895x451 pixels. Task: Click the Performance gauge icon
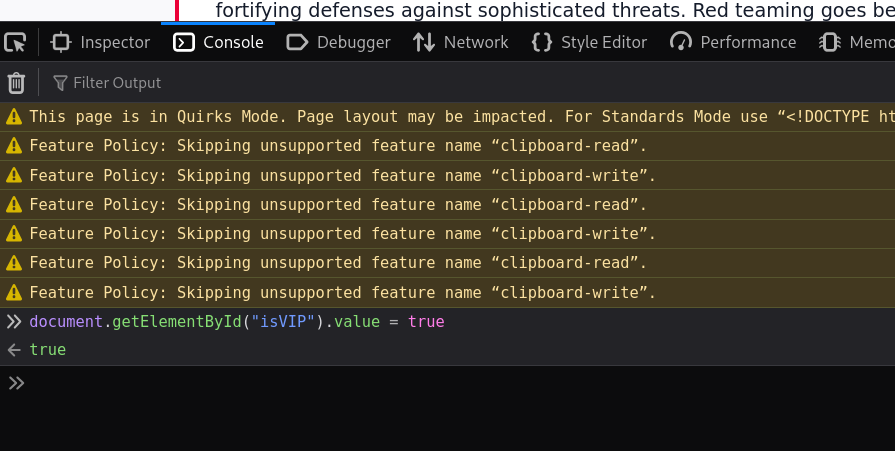click(681, 42)
